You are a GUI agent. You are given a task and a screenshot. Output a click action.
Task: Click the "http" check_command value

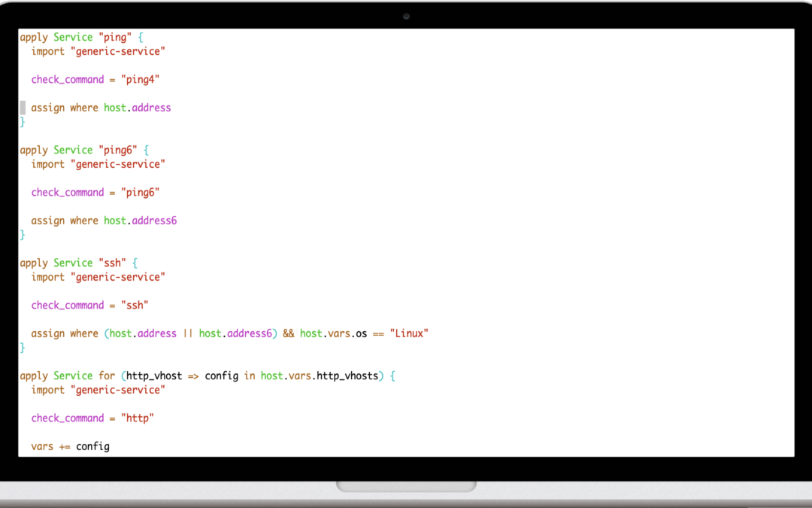(138, 418)
